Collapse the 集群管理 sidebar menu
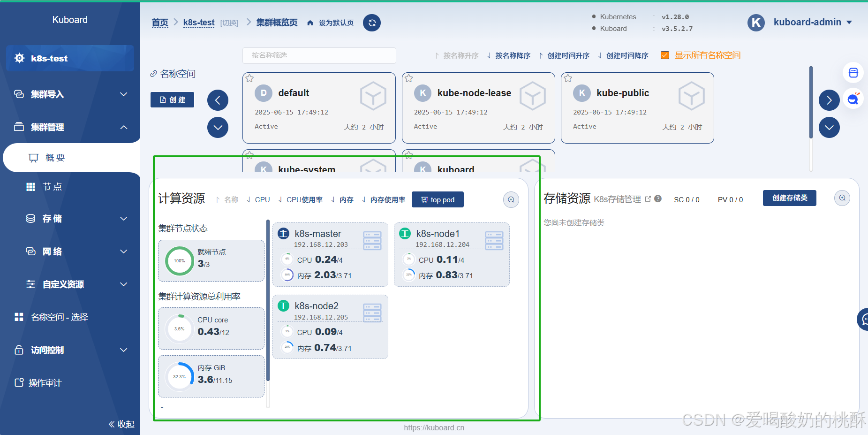This screenshot has width=868, height=435. pos(70,127)
